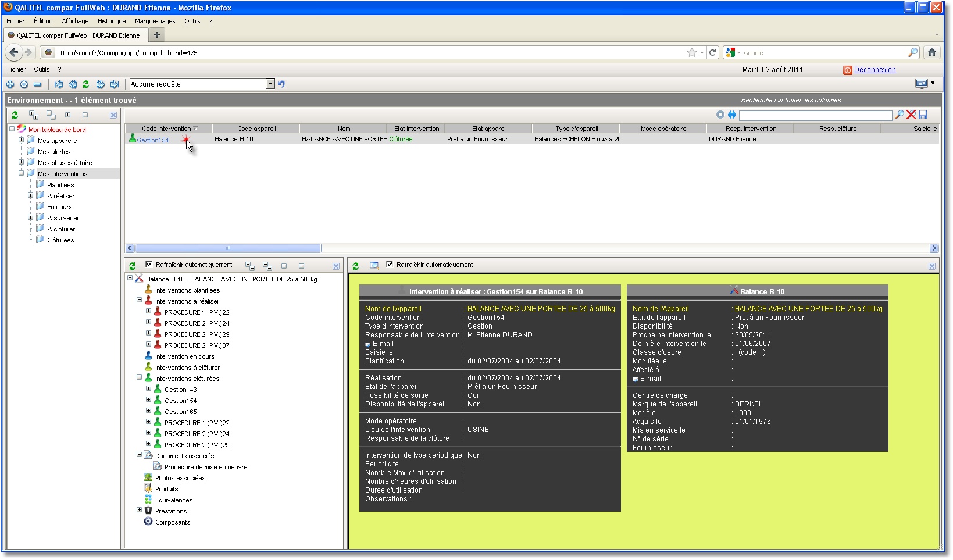Screen dimensions: 953x560
Task: Go to last record with toolbar arrow
Action: pos(115,84)
